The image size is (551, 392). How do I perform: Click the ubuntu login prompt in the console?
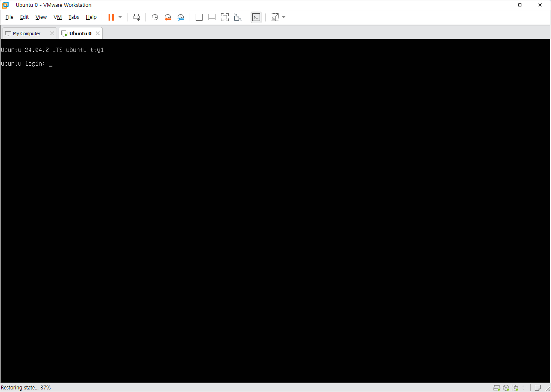pos(23,64)
